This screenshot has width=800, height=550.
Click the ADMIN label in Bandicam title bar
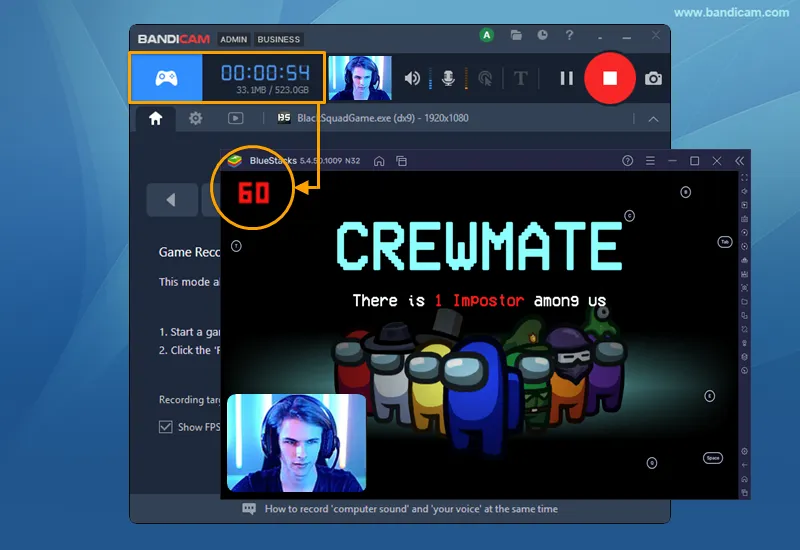click(x=234, y=39)
